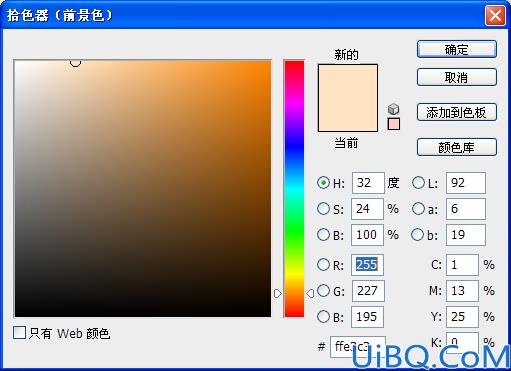Click the left hue slider arrow
This screenshot has height=371, width=511.
278,293
